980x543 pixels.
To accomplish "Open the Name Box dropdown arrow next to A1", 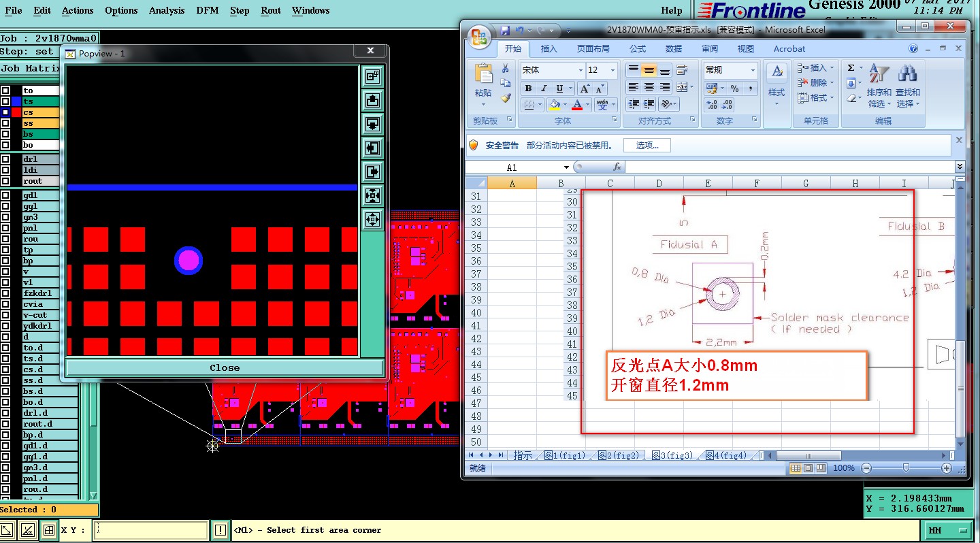I will (x=566, y=167).
